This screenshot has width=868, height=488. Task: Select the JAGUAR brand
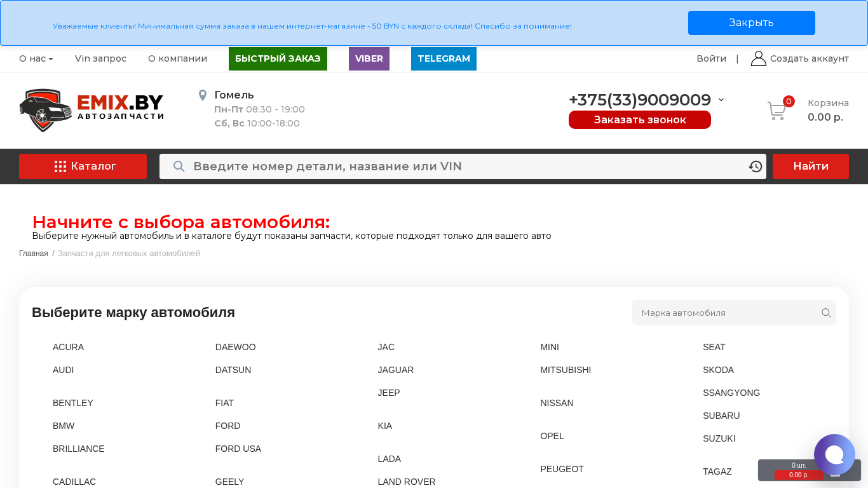click(396, 370)
